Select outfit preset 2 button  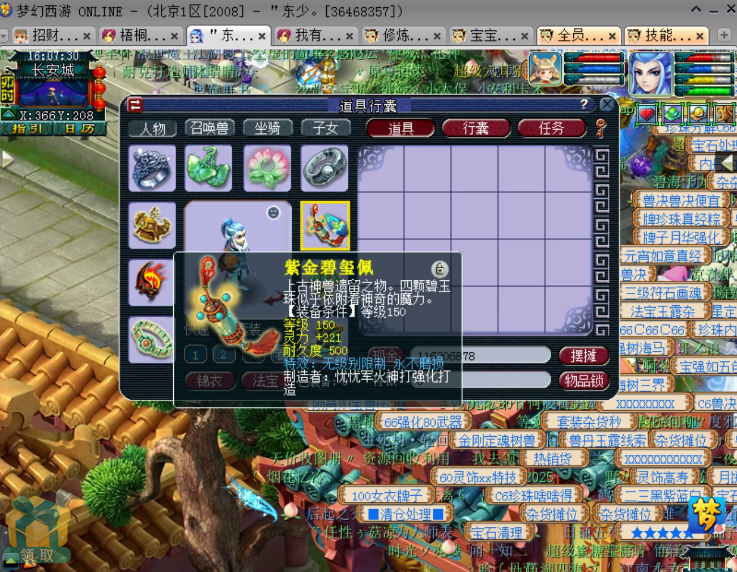pyautogui.click(x=224, y=355)
